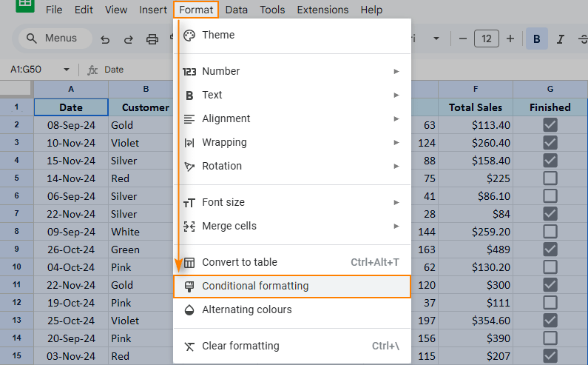The image size is (588, 365).
Task: Open the Tools menu
Action: tap(272, 10)
